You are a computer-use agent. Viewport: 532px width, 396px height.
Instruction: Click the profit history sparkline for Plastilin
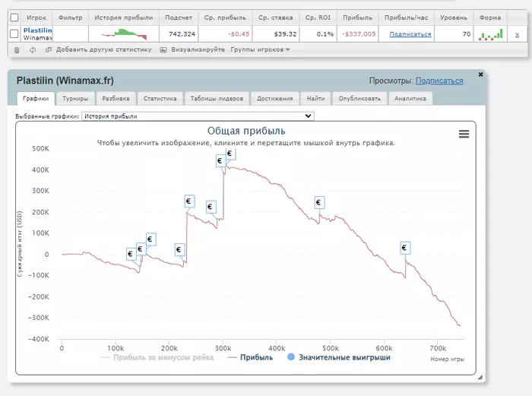(122, 33)
